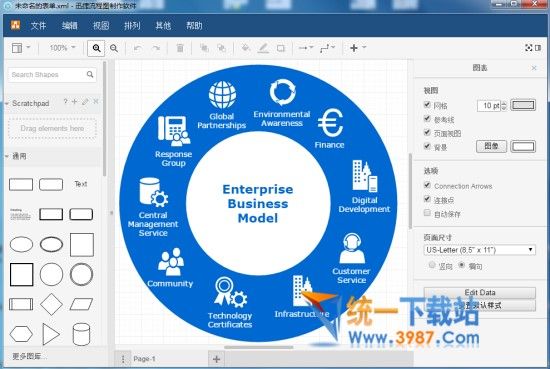Viewport: 550px width, 369px height.
Task: Uncheck the 网格 grid checkbox
Action: pyautogui.click(x=427, y=105)
